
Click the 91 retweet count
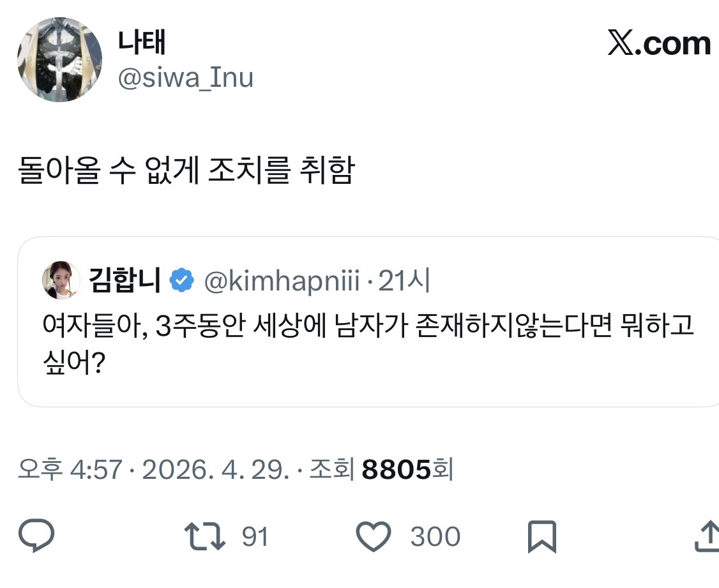point(255,537)
